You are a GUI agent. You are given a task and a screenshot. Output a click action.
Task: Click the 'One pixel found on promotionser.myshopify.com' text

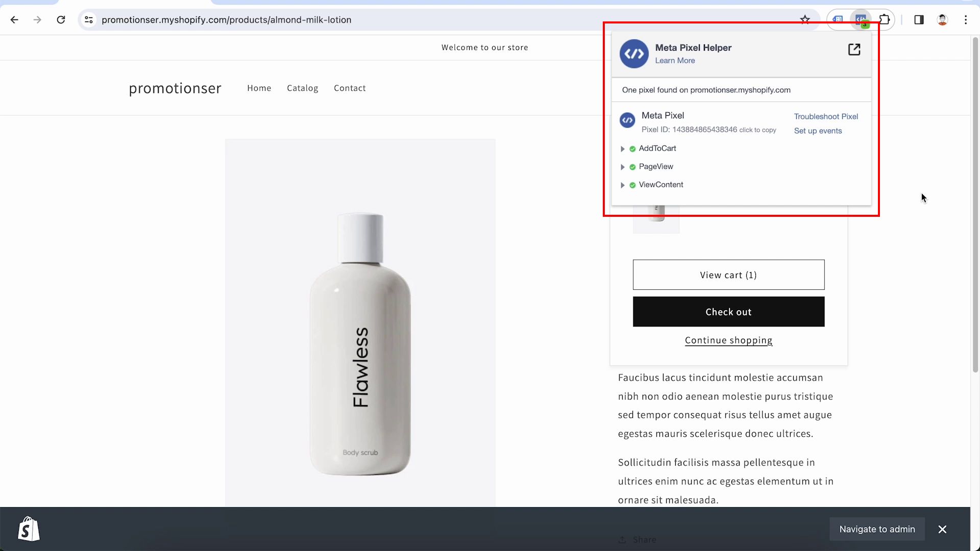click(x=706, y=90)
